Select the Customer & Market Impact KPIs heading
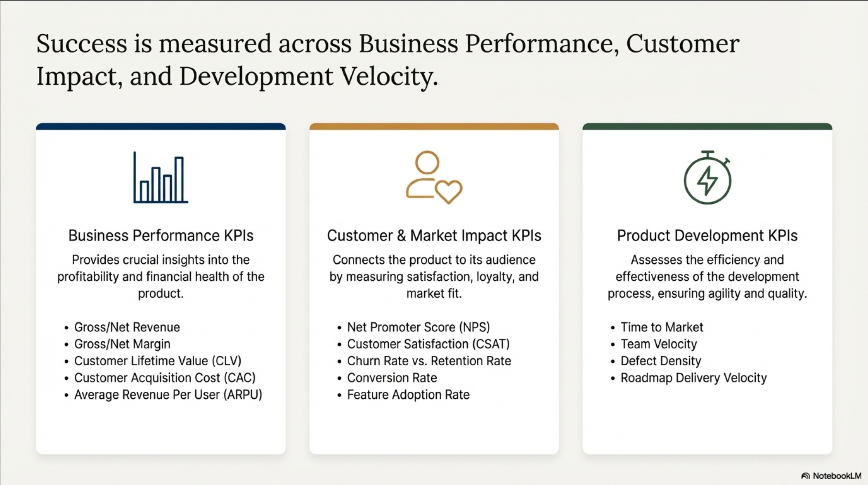The height and width of the screenshot is (485, 868). pos(434,235)
